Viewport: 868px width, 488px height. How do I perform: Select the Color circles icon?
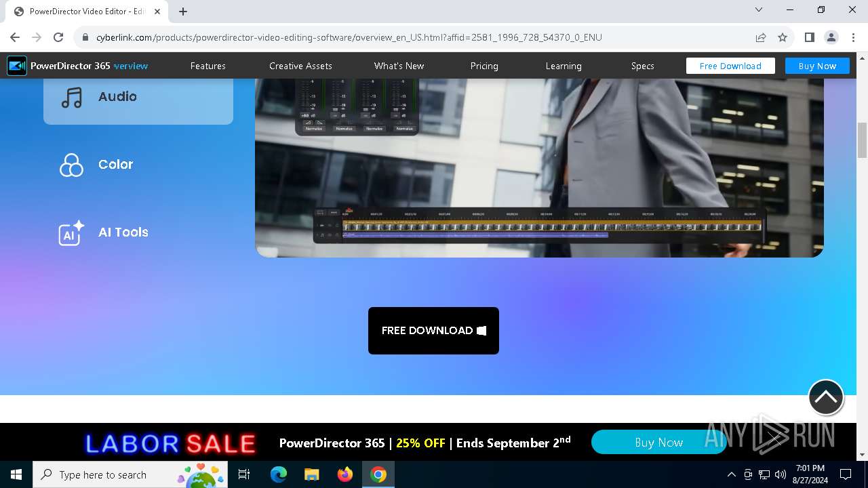click(x=71, y=165)
